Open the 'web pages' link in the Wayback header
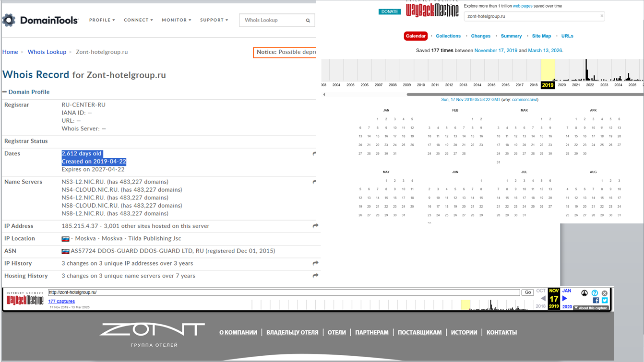The image size is (644, 362). tap(523, 6)
